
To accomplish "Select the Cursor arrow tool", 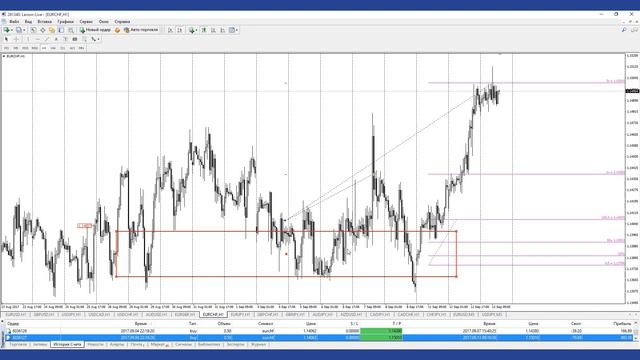I will pos(6,39).
